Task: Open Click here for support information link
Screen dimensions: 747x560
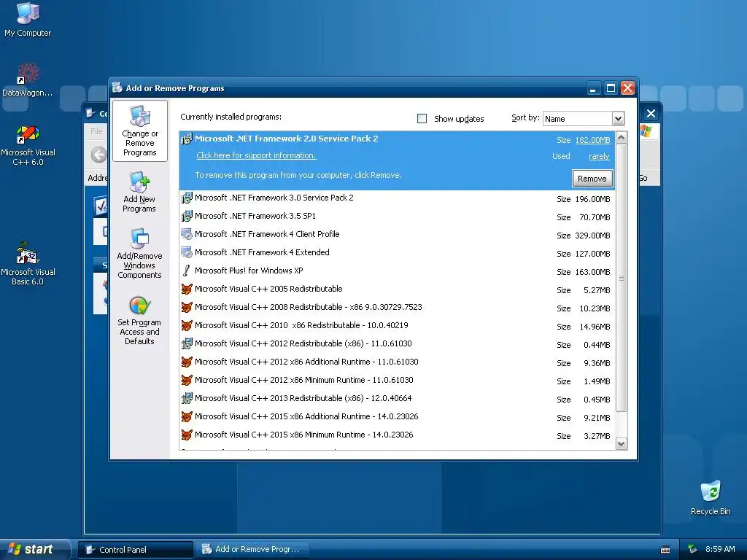Action: [x=256, y=156]
